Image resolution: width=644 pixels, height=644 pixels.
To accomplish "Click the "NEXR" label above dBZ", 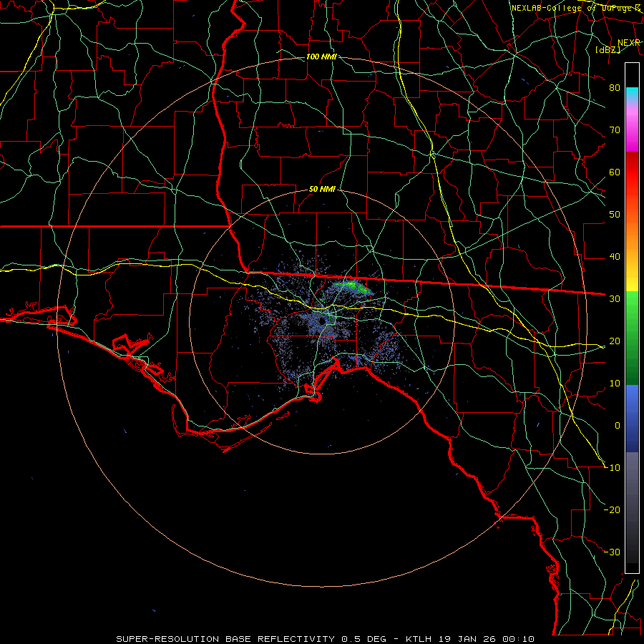I will (629, 43).
